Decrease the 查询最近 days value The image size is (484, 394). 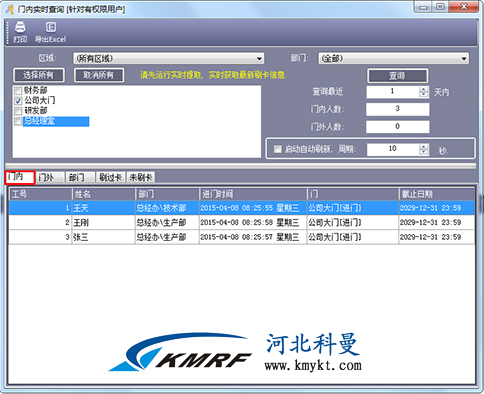pyautogui.click(x=423, y=95)
